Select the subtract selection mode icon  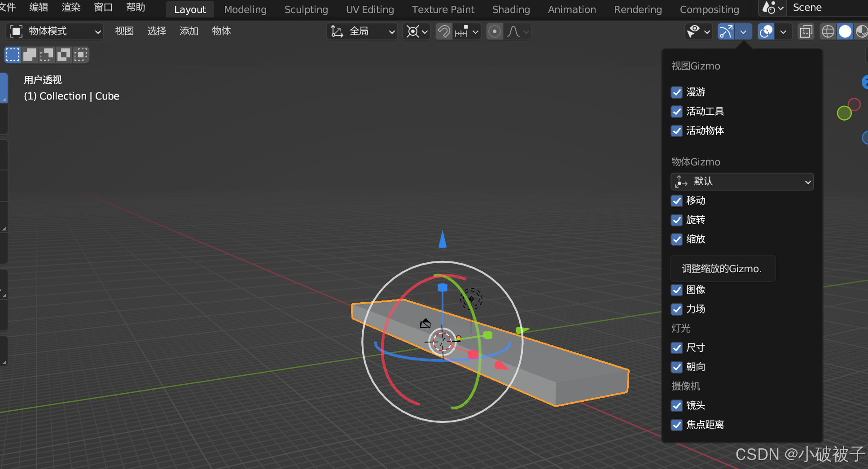(x=47, y=55)
